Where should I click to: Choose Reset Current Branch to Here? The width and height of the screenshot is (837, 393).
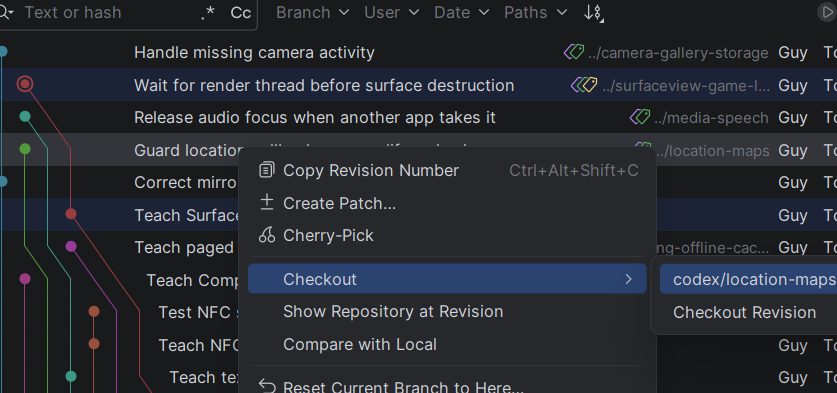pos(447,385)
